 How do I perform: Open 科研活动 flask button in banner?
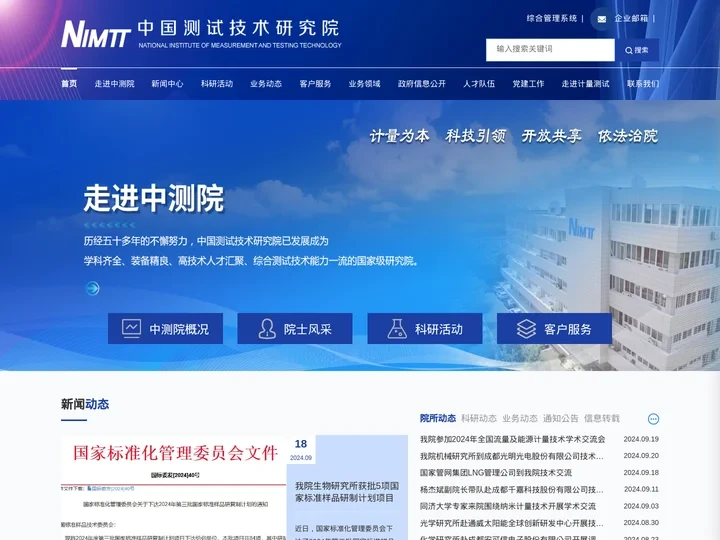(x=425, y=328)
